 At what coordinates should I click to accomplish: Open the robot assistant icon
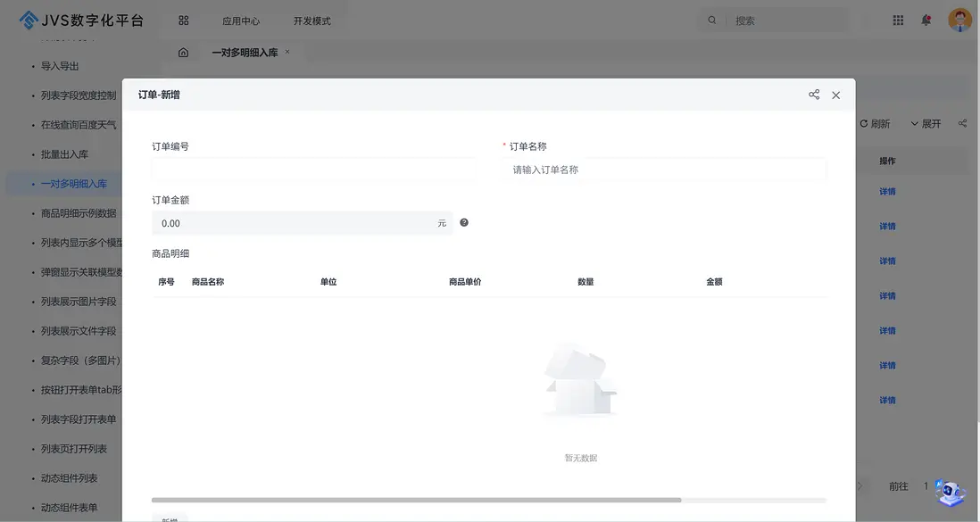pos(950,493)
